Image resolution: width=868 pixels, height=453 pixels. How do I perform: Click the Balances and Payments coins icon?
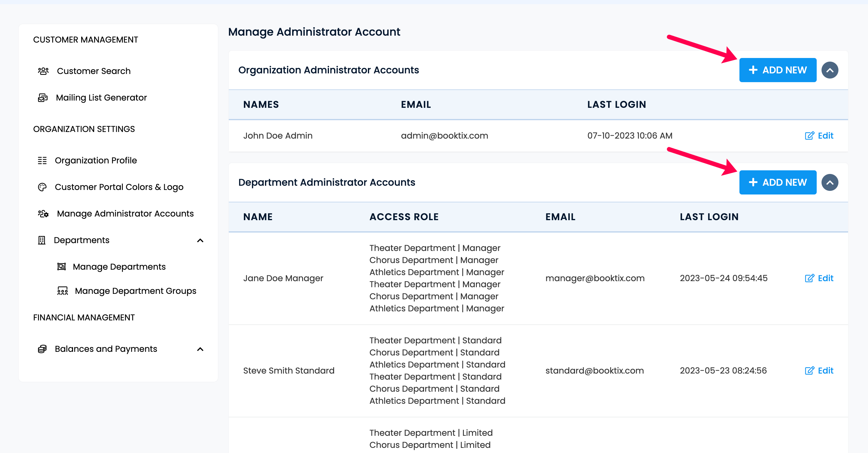click(42, 349)
